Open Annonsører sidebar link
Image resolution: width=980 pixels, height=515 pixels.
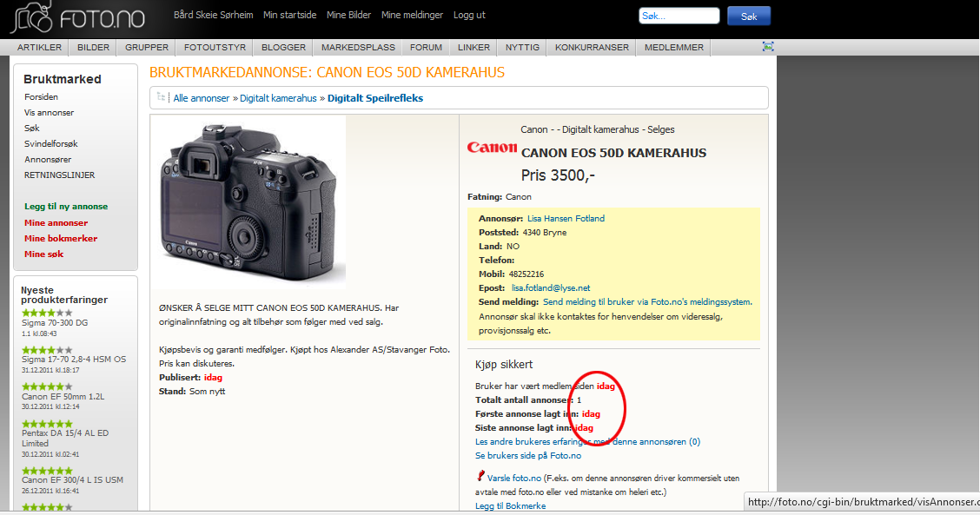(x=48, y=160)
